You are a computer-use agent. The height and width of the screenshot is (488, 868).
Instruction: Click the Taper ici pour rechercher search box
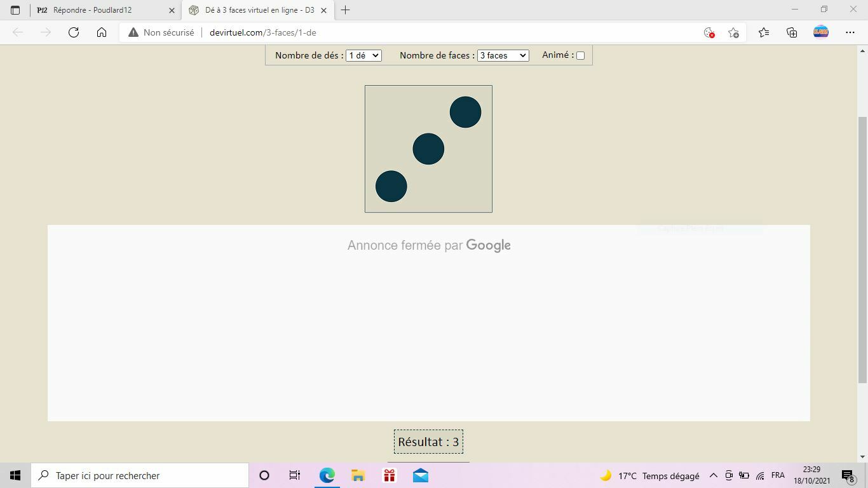click(140, 475)
